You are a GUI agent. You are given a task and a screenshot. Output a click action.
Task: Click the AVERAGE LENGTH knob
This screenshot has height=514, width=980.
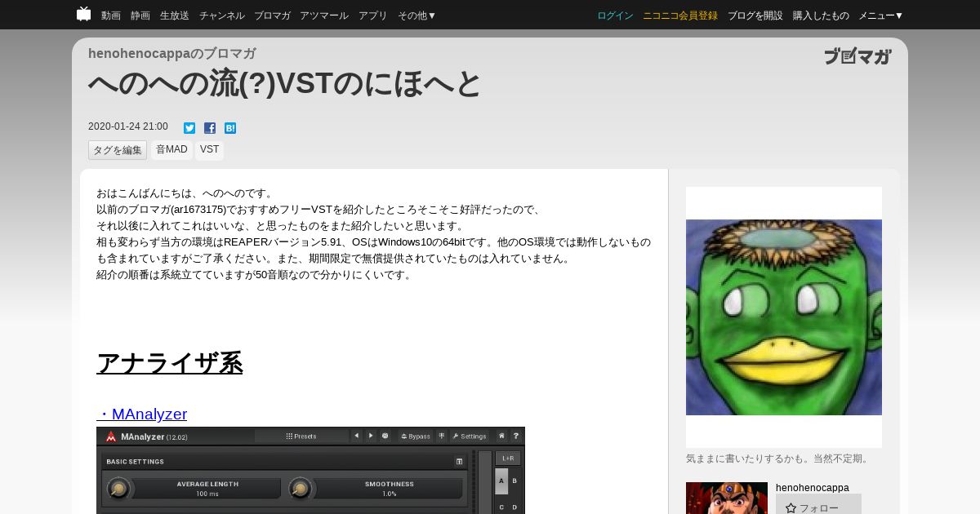click(x=119, y=489)
